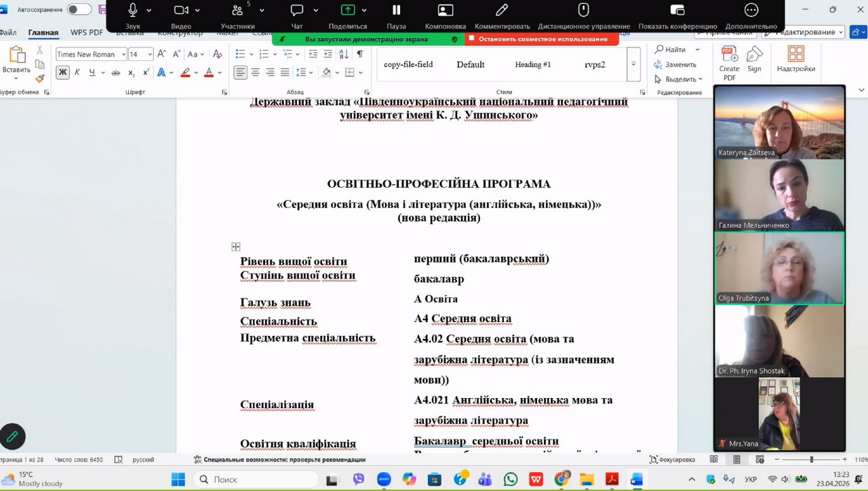Clear all formatting icon
This screenshot has width=868, height=491.
[217, 54]
